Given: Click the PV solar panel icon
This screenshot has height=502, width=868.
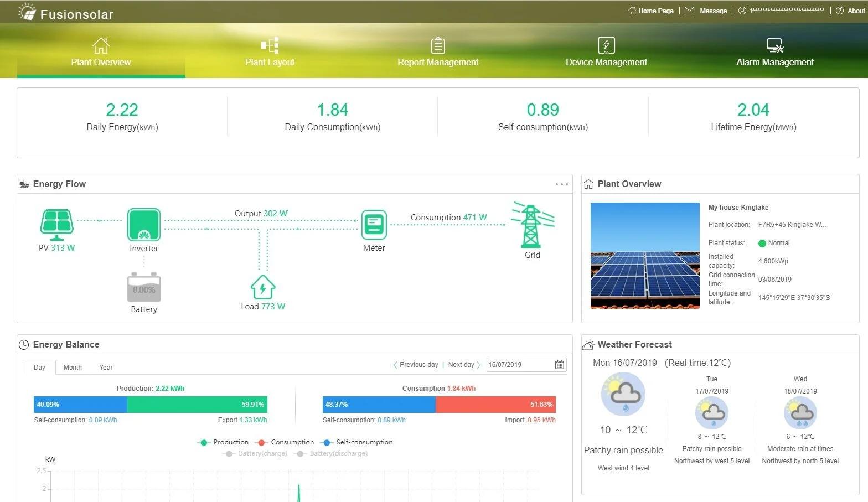Looking at the screenshot, I should [x=56, y=224].
